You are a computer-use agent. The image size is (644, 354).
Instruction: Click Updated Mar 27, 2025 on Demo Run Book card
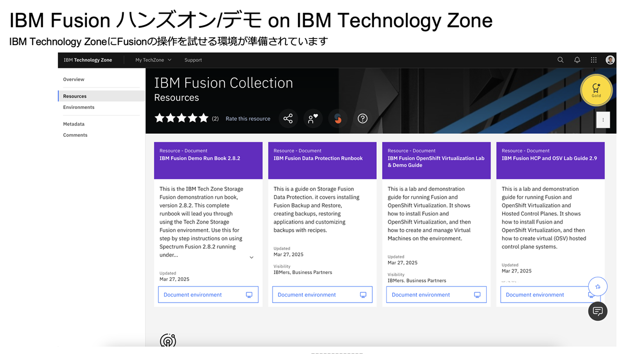[x=174, y=276]
